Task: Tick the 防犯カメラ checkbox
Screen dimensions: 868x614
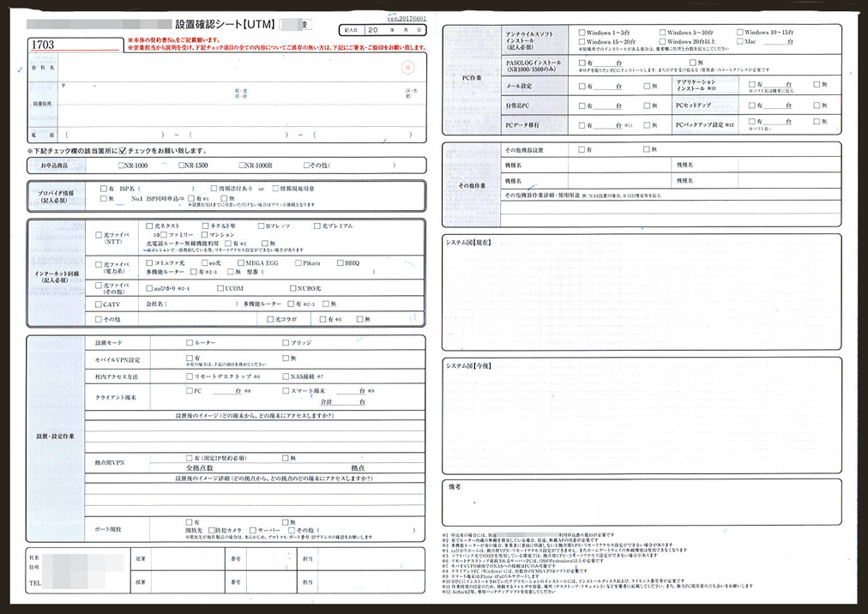Action: 212,531
